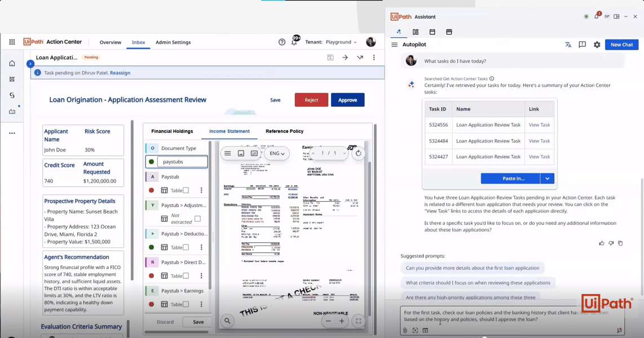
Task: Click the translate icon in Autopilot
Action: (568, 45)
